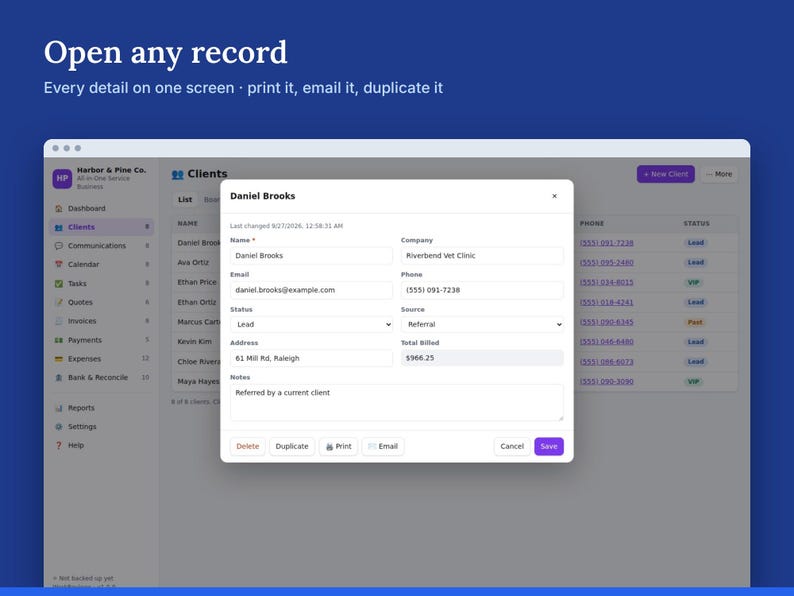This screenshot has width=794, height=596.
Task: Click phone link (555) 086-6073
Action: click(607, 362)
